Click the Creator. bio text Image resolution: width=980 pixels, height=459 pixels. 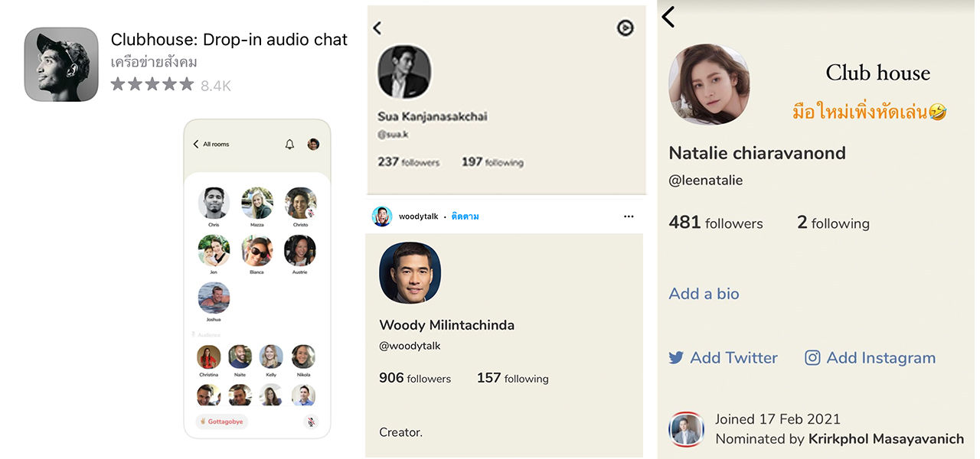pyautogui.click(x=400, y=432)
